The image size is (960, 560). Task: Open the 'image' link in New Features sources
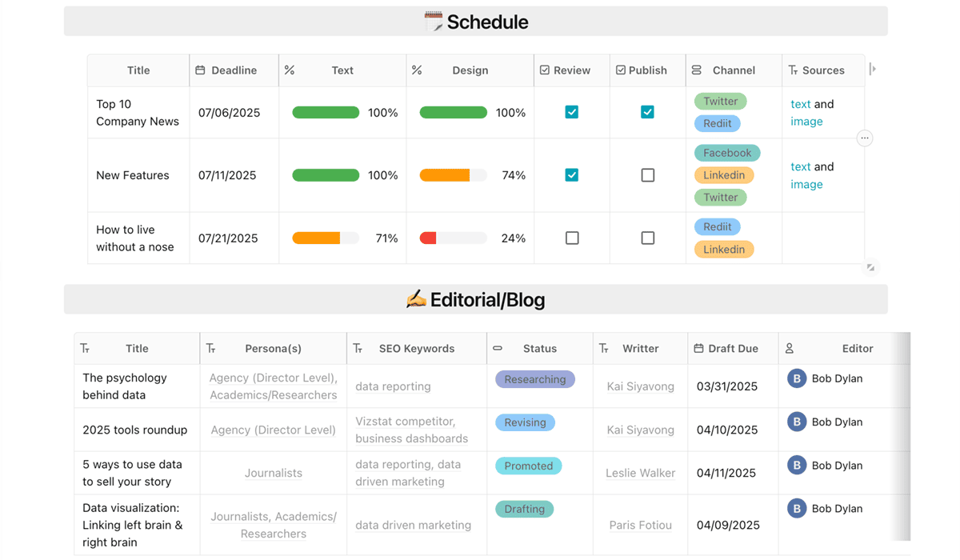pyautogui.click(x=806, y=184)
